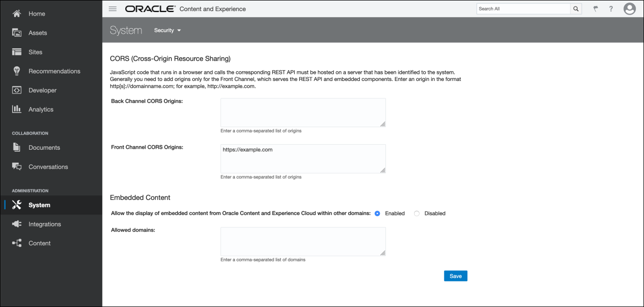The height and width of the screenshot is (307, 644).
Task: Open the user profile avatar icon
Action: [x=629, y=9]
